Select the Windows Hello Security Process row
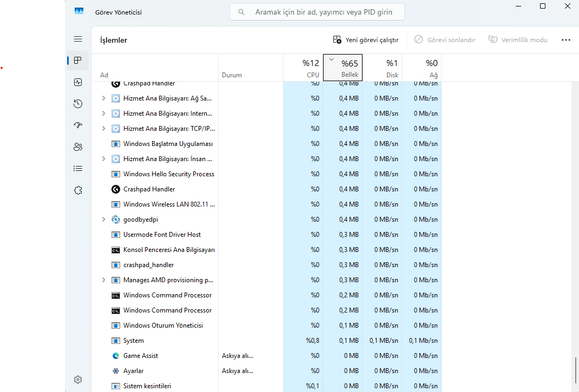 pos(168,174)
